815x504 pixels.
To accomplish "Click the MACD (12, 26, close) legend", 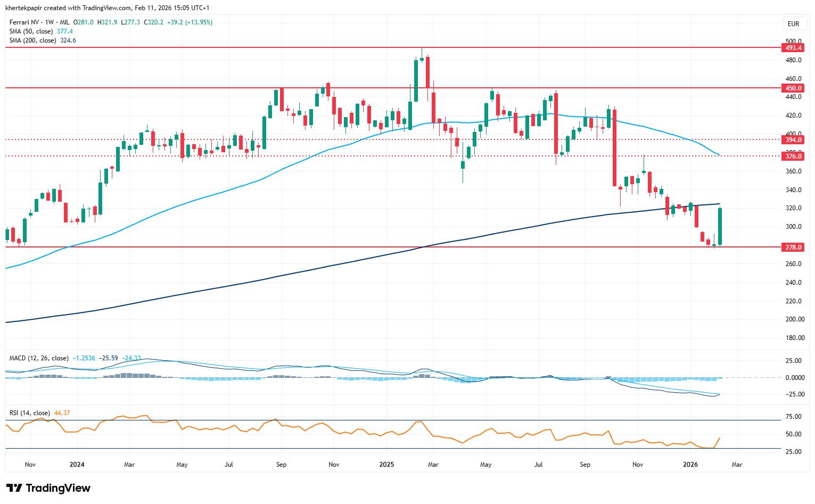I will coord(39,358).
